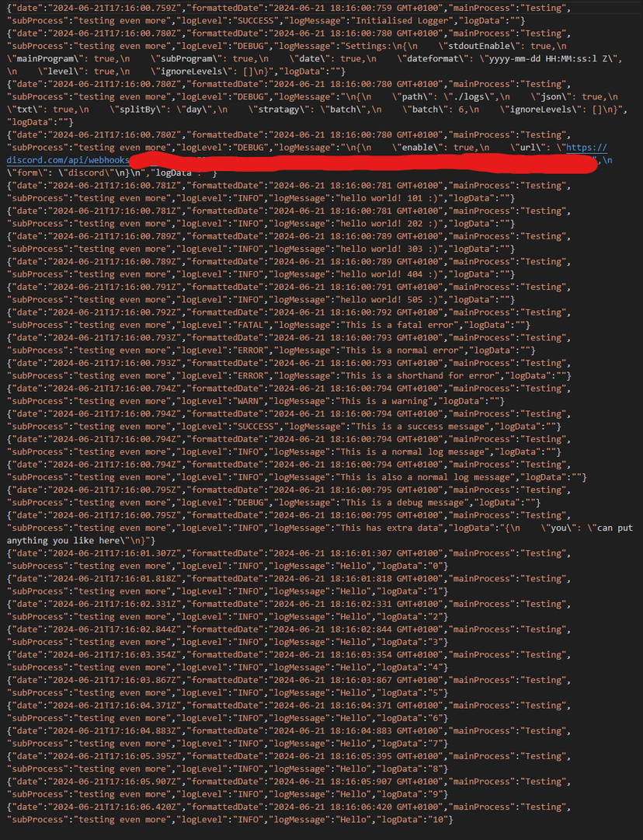This screenshot has width=643, height=840.
Task: Place cursor on the "FATAL" log level
Action: click(251, 325)
